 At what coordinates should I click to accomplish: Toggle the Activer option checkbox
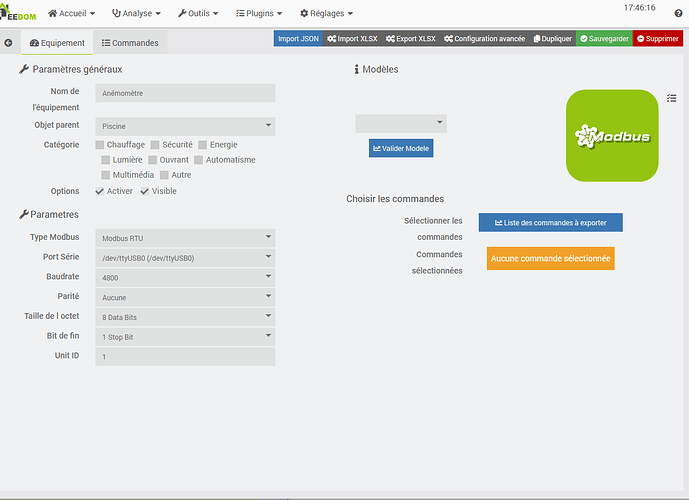[x=100, y=191]
